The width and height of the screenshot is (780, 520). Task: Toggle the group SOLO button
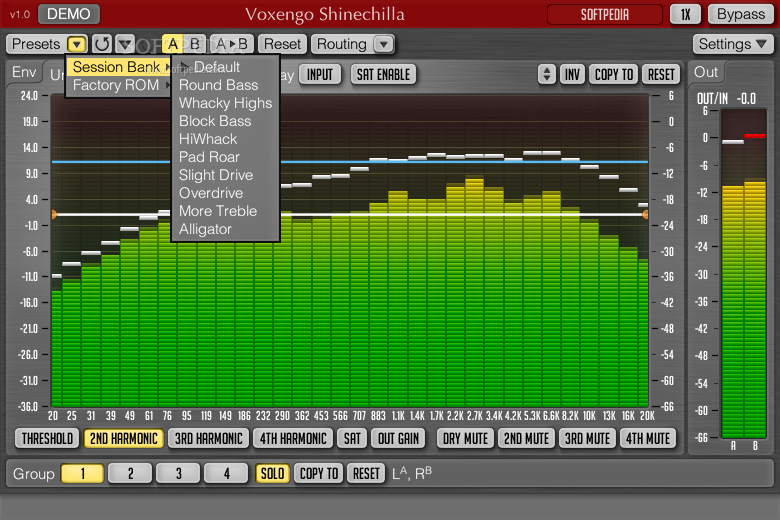(273, 473)
